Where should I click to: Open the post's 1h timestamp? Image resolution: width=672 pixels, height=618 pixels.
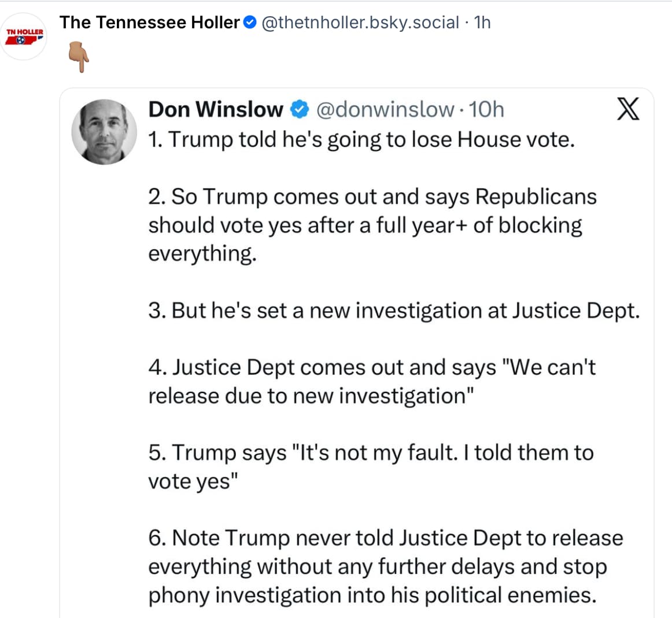pos(482,23)
